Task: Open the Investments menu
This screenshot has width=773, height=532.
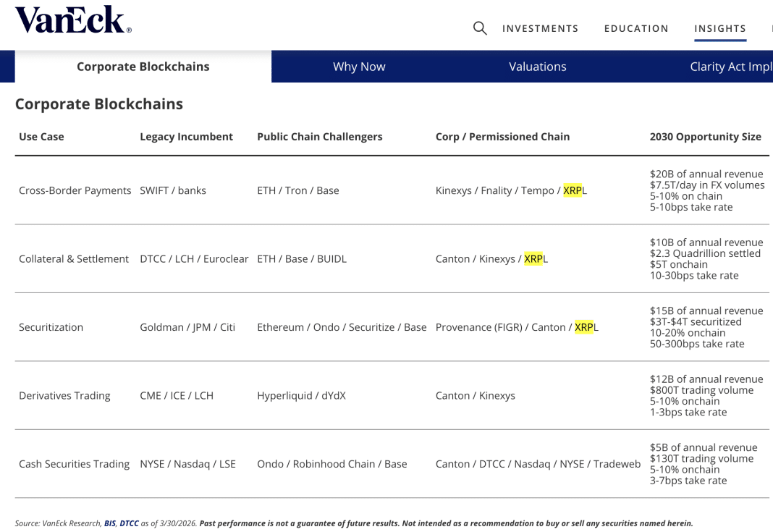Action: (541, 29)
